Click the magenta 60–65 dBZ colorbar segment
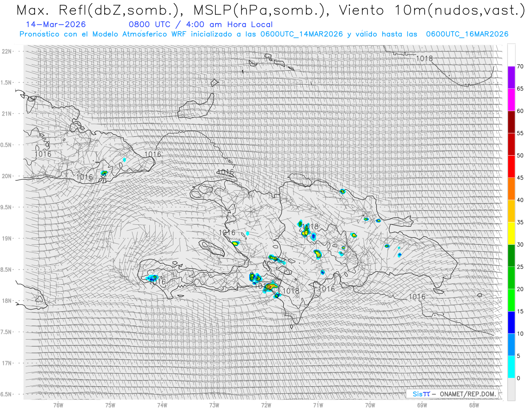This screenshot has width=532, height=411. pyautogui.click(x=511, y=100)
